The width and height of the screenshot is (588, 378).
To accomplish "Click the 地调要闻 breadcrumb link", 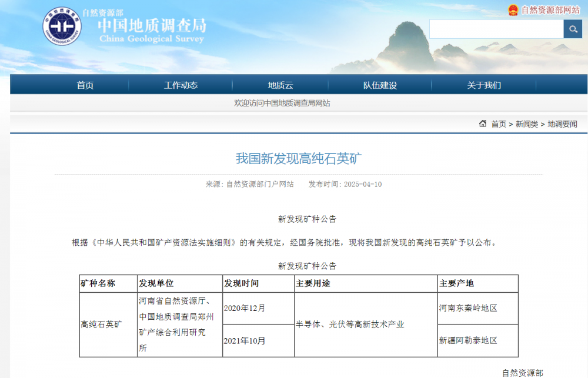I will pos(562,124).
